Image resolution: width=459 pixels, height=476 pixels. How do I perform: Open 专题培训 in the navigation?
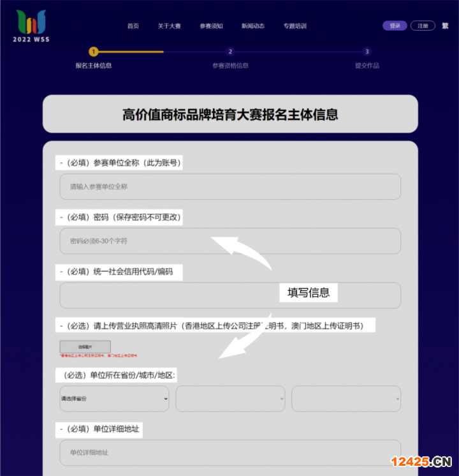295,26
